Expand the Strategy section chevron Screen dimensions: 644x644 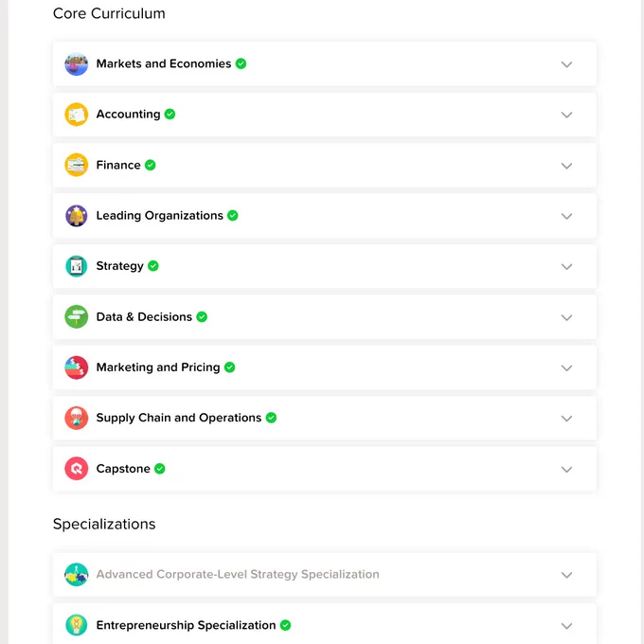point(566,266)
